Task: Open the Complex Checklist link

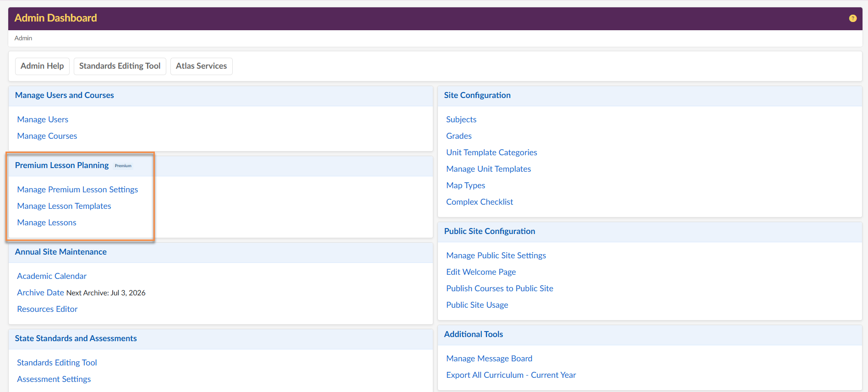Action: pyautogui.click(x=480, y=202)
